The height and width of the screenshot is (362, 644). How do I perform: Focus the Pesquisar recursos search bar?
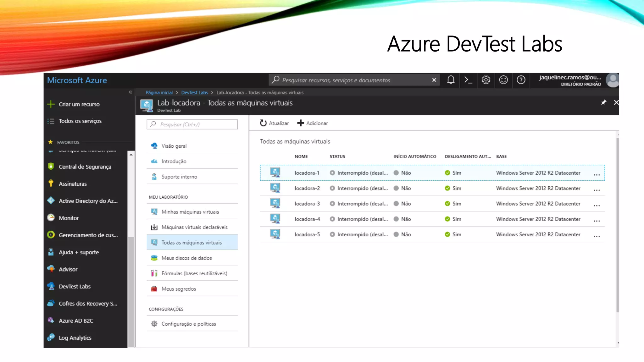click(354, 80)
